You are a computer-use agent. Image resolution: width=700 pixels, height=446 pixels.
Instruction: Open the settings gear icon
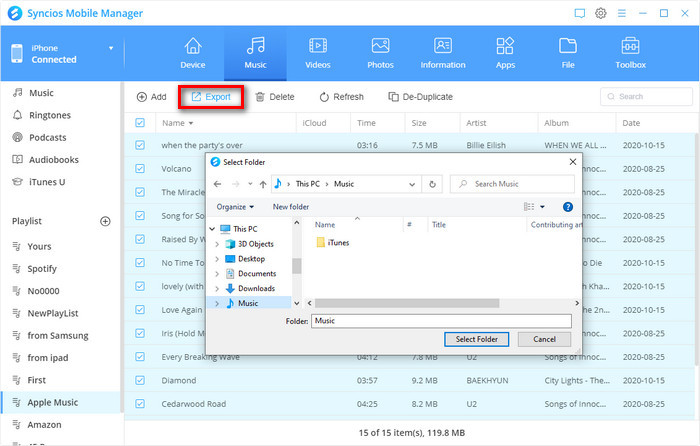601,13
